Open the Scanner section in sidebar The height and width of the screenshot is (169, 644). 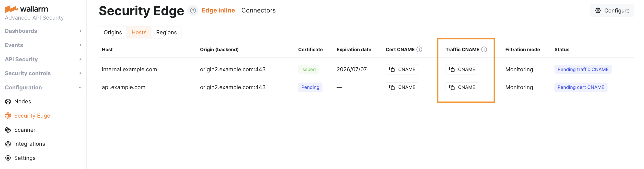click(24, 130)
